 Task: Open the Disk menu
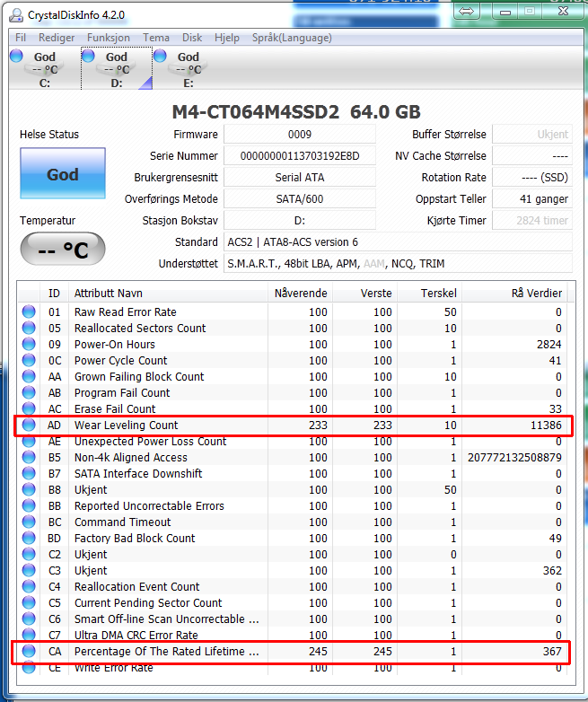tap(192, 38)
